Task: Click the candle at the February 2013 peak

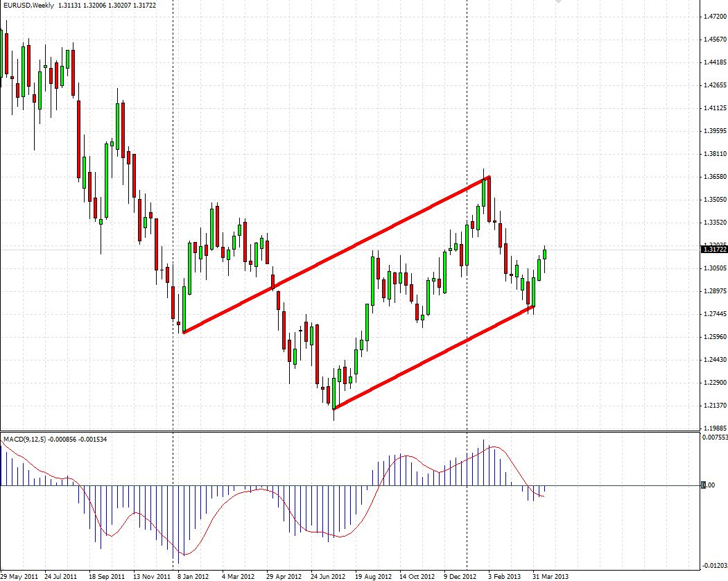Action: 484,193
